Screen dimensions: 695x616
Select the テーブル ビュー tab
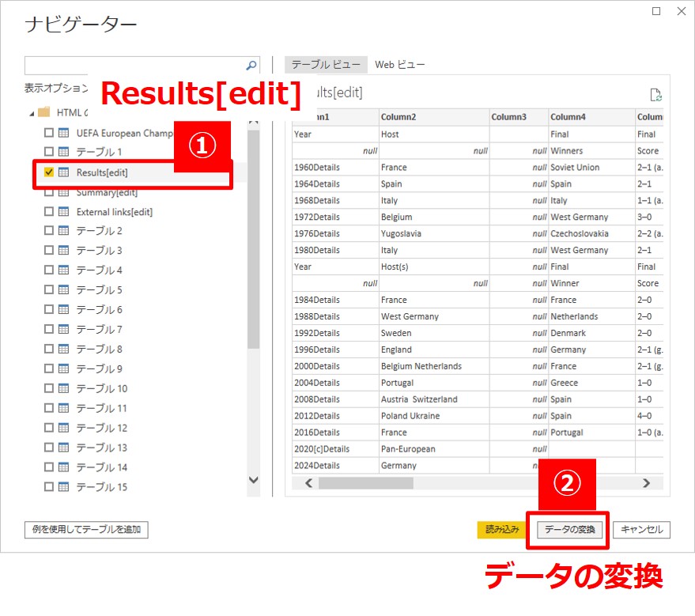pos(325,65)
